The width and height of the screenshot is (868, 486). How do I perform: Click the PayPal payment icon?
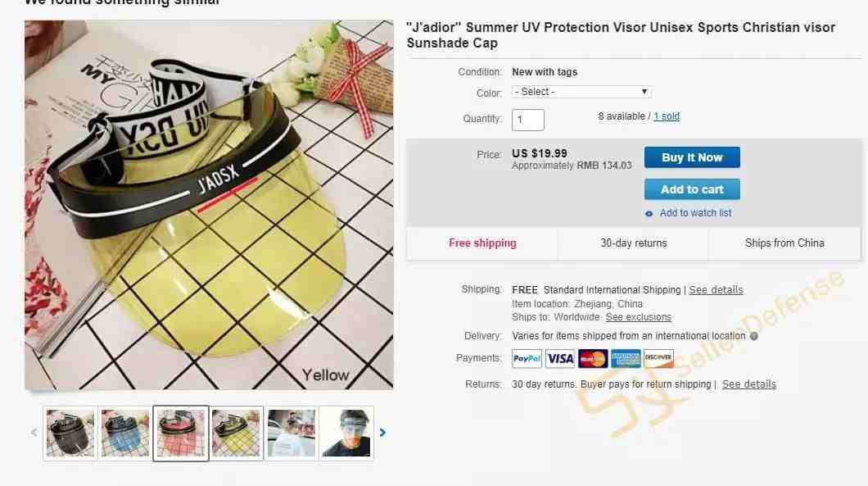point(527,358)
